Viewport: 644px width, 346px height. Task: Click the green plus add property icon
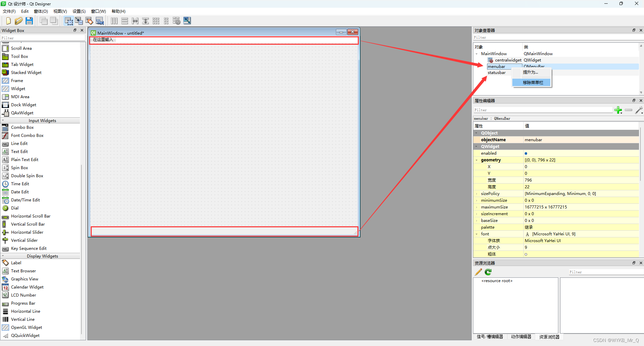[x=617, y=110]
